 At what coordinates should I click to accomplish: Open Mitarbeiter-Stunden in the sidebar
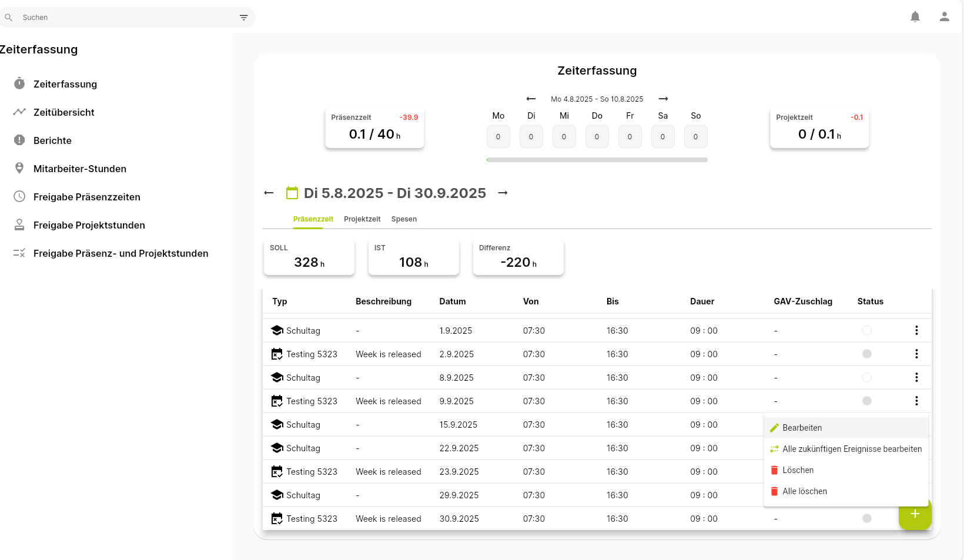(x=80, y=169)
